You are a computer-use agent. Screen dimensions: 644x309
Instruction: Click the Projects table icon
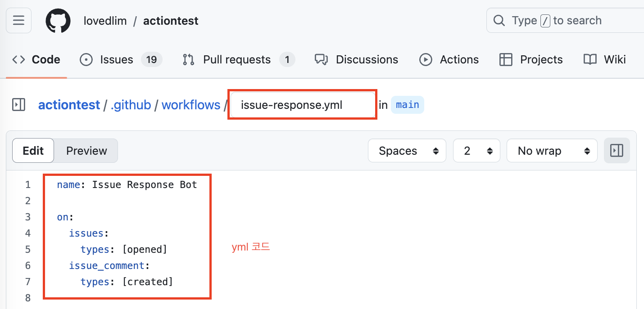[506, 59]
